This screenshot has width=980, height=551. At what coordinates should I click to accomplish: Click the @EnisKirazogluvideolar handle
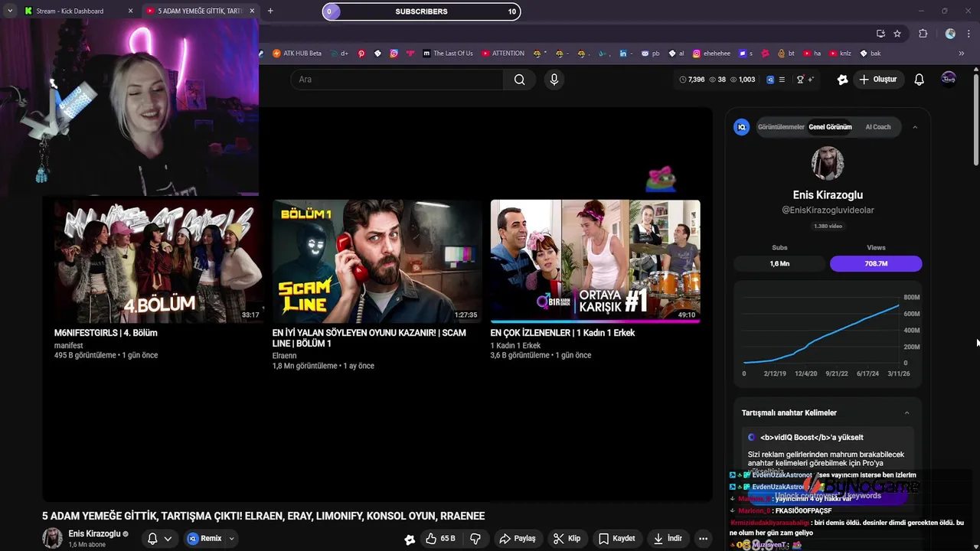click(828, 210)
